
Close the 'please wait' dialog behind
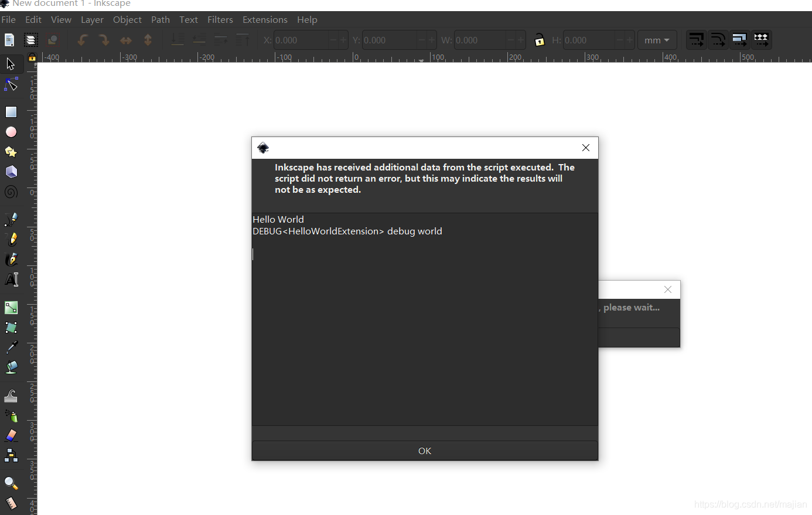[668, 289]
